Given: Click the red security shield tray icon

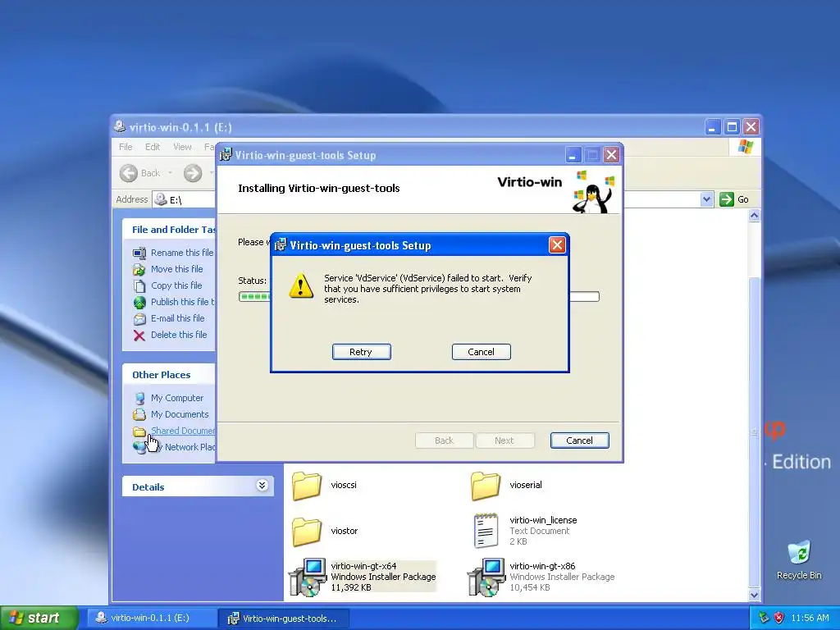Looking at the screenshot, I should [x=779, y=618].
